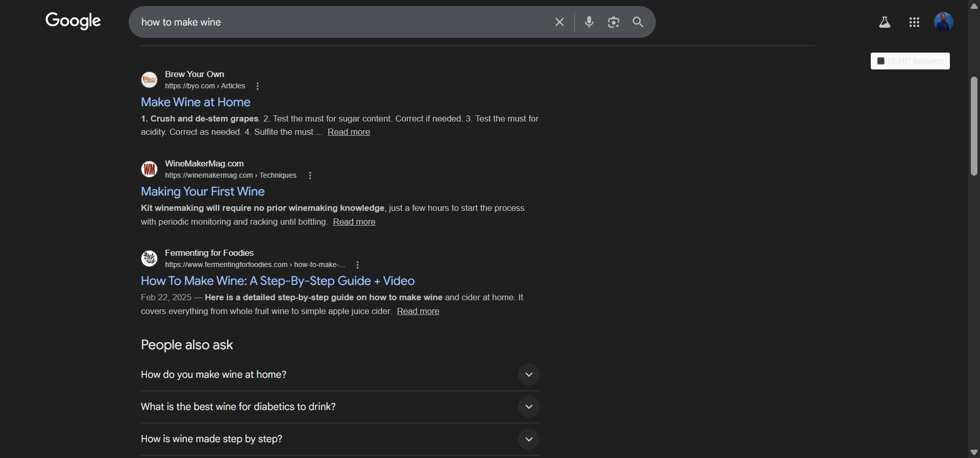Expand "How do you make wine at home?"
Viewport: 980px width, 458px height.
pyautogui.click(x=529, y=375)
